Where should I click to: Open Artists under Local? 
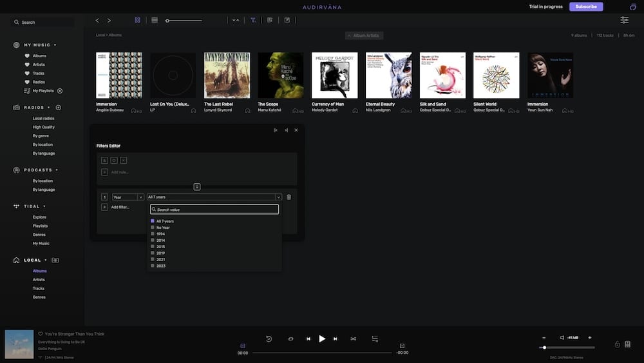coord(39,280)
